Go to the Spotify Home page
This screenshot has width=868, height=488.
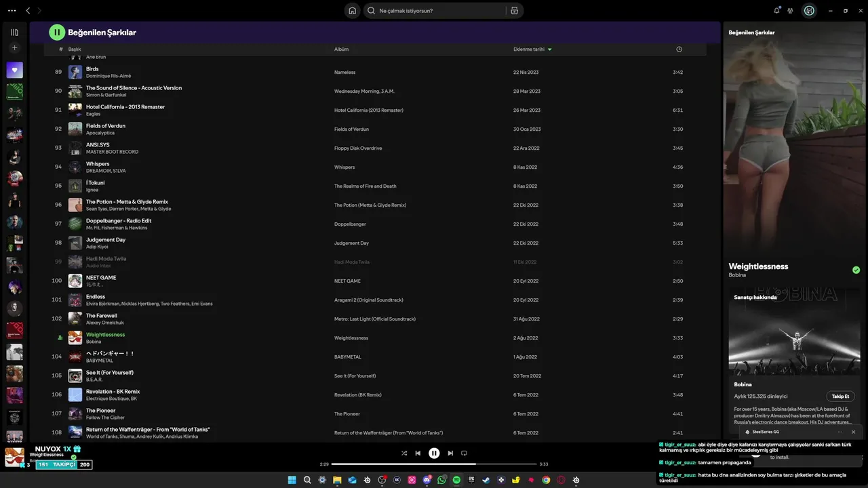(352, 11)
